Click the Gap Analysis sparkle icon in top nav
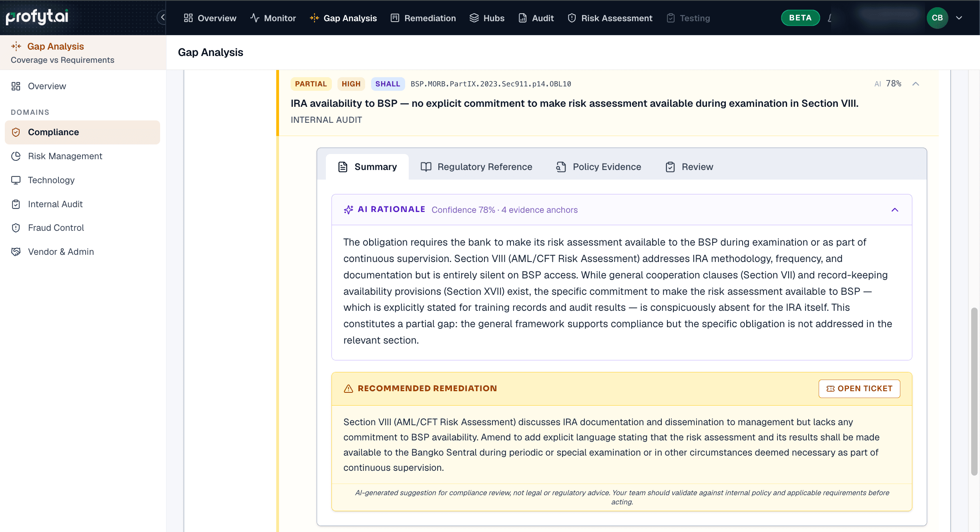The height and width of the screenshot is (532, 980). pos(314,18)
